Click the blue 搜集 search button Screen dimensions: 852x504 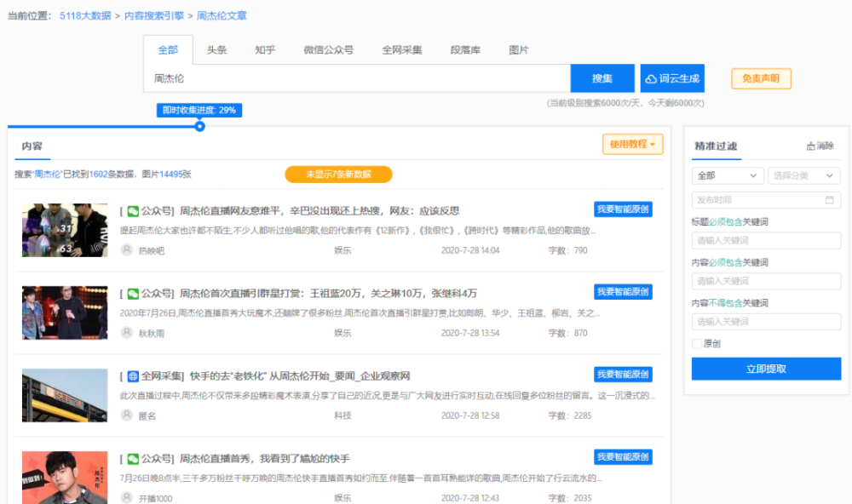(x=602, y=78)
